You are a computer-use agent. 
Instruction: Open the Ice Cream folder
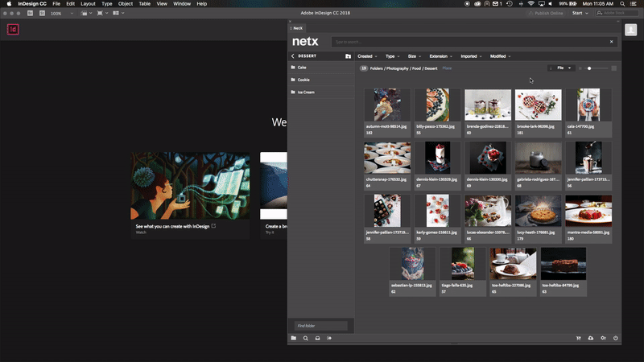pyautogui.click(x=321, y=93)
